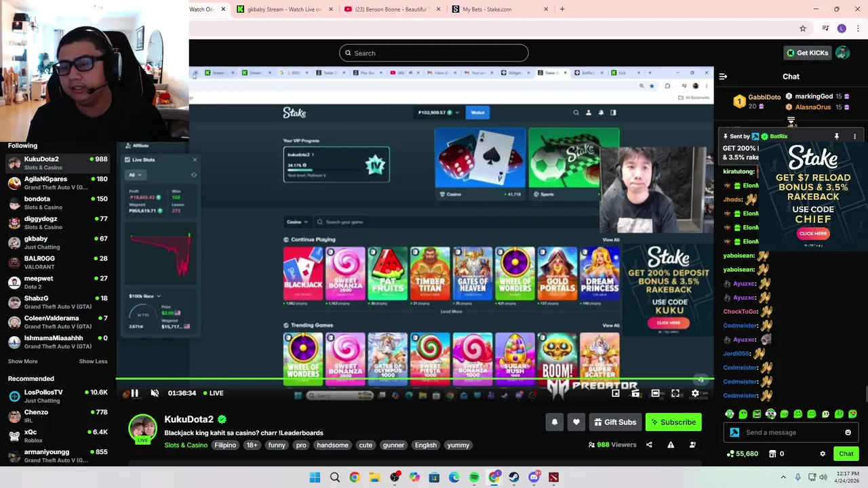Viewport: 868px width, 488px height.
Task: Open the clock 12:17 PM calendar
Action: click(x=848, y=477)
